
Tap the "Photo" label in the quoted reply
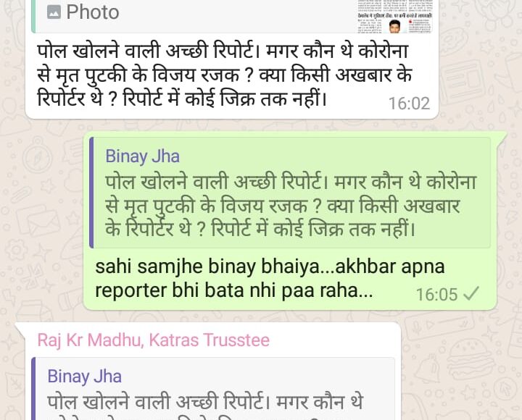93,12
